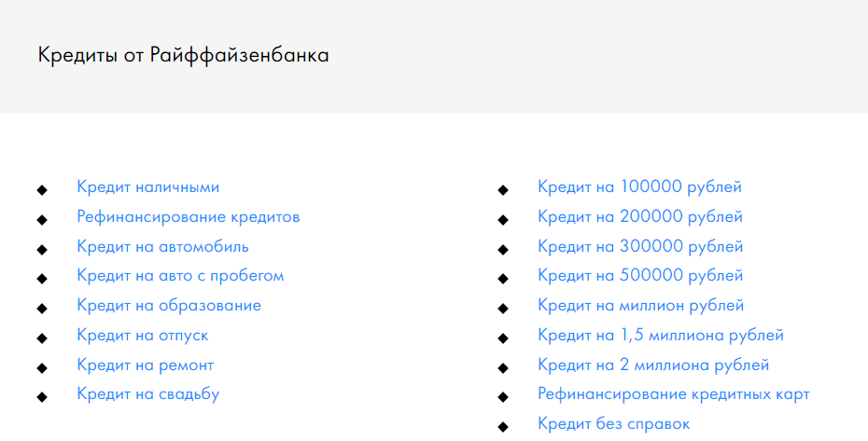
Task: Click the Кредиты от Райффайзенбанка heading
Action: 183,56
